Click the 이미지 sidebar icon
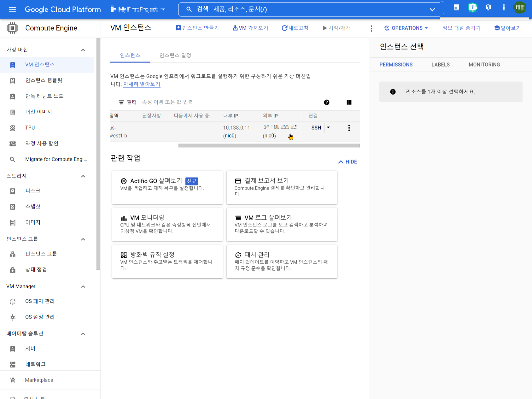 tap(13, 223)
